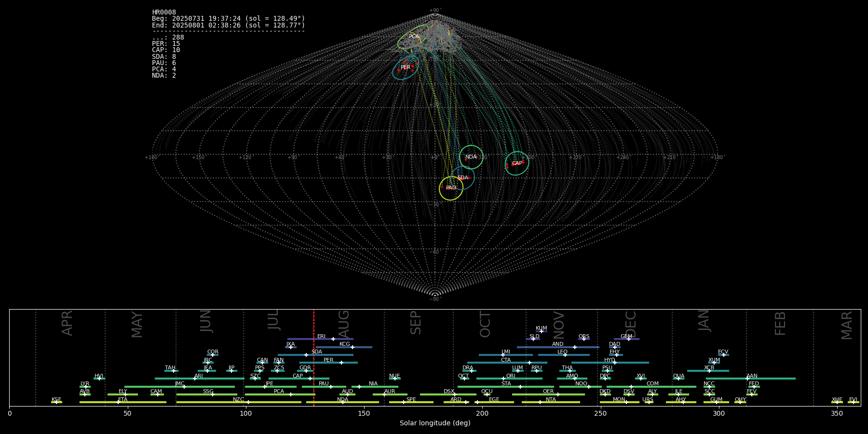
Task: Click the JUL month label in the timeline
Action: click(x=273, y=320)
